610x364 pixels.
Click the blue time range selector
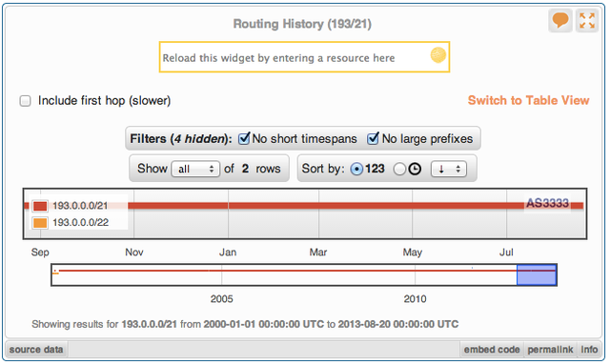pyautogui.click(x=537, y=275)
